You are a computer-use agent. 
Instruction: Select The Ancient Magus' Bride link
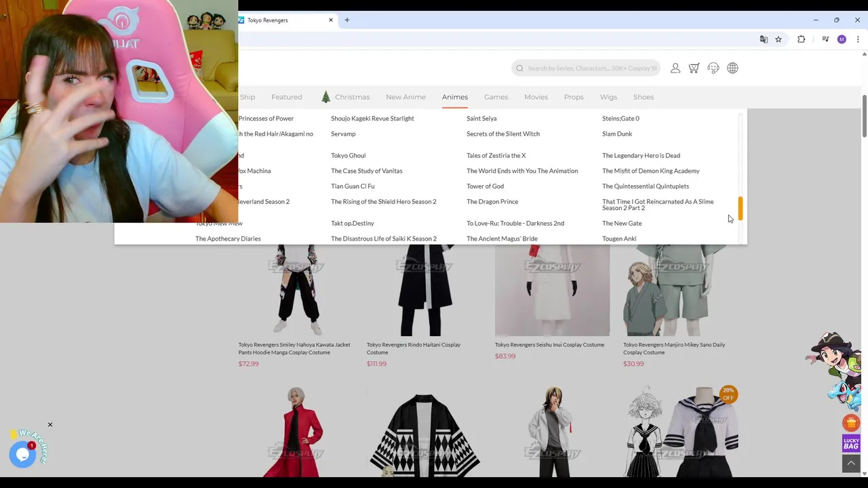(502, 239)
